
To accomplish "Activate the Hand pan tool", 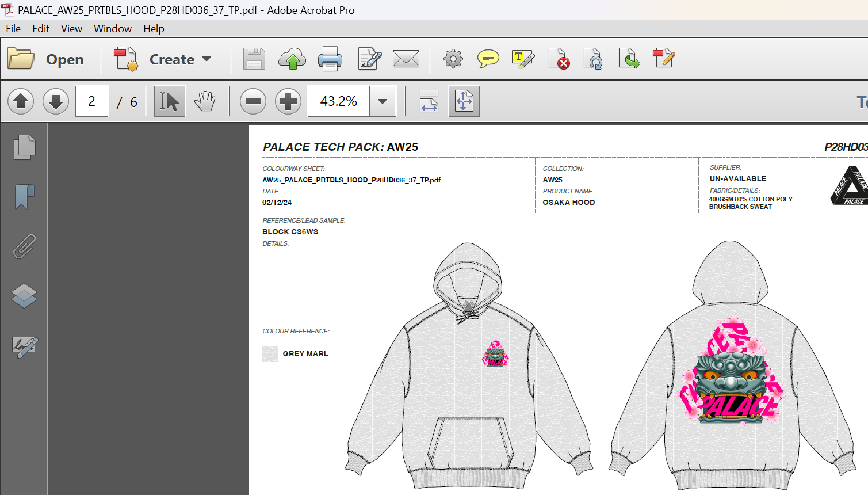I will tap(205, 101).
